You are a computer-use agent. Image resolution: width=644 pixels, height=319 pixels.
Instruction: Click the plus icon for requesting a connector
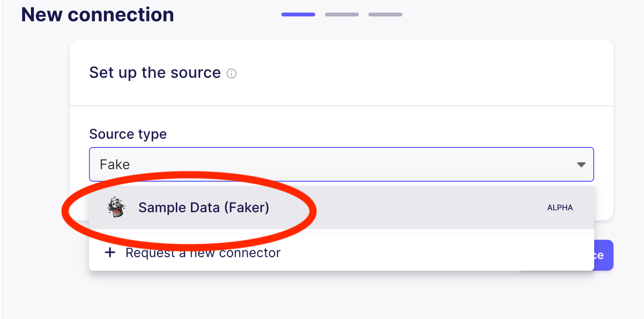point(110,252)
